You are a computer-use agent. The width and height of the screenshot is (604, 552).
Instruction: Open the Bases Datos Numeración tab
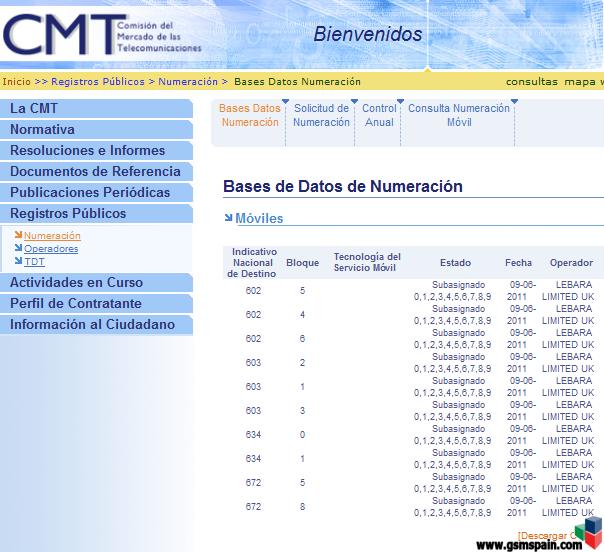(x=250, y=115)
